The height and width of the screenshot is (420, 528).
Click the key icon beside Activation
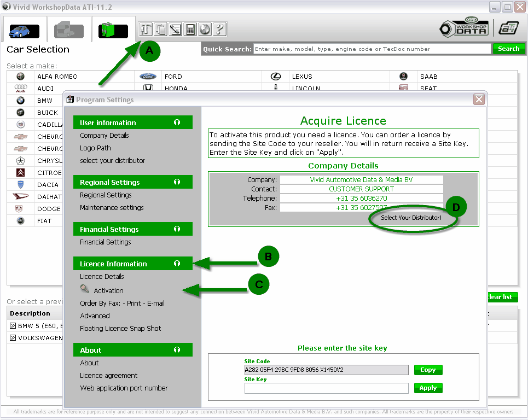click(84, 289)
